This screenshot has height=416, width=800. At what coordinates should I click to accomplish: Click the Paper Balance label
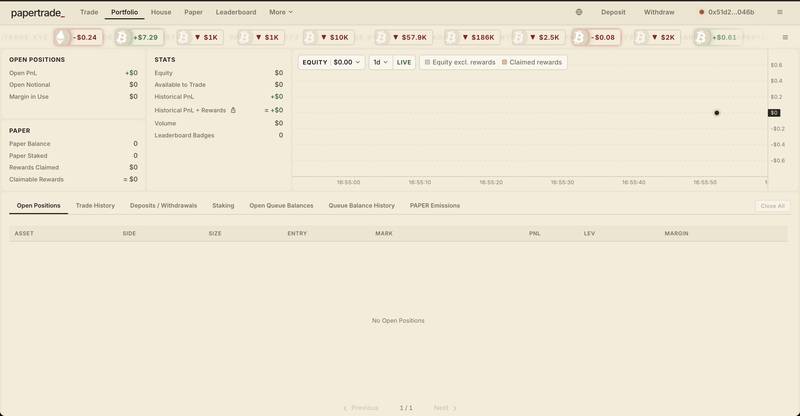[30, 143]
